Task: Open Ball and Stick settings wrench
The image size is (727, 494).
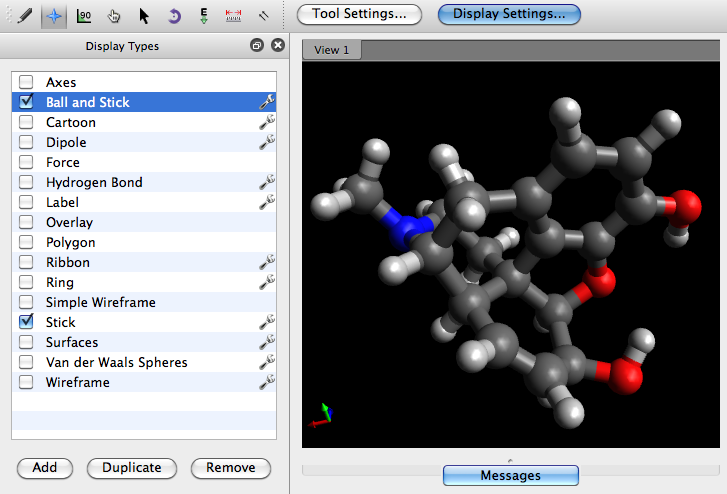Action: tap(267, 102)
